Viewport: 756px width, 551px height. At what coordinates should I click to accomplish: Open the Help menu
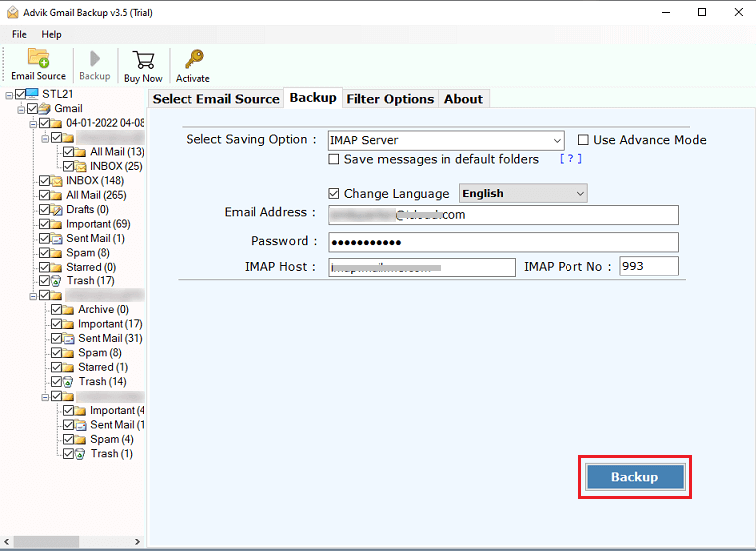[51, 34]
